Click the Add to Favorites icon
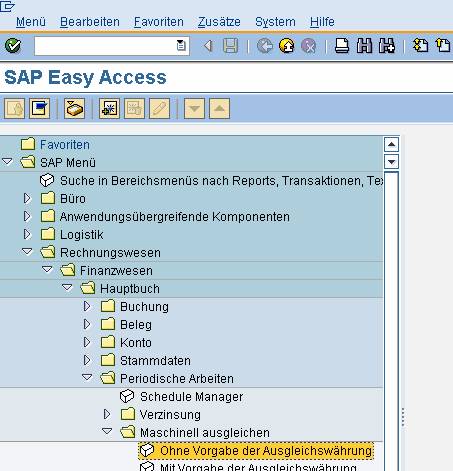 click(109, 108)
